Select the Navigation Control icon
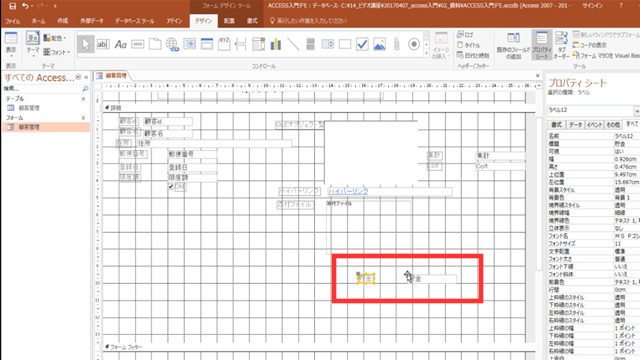Viewport: 640px width, 360px height. pos(207,44)
